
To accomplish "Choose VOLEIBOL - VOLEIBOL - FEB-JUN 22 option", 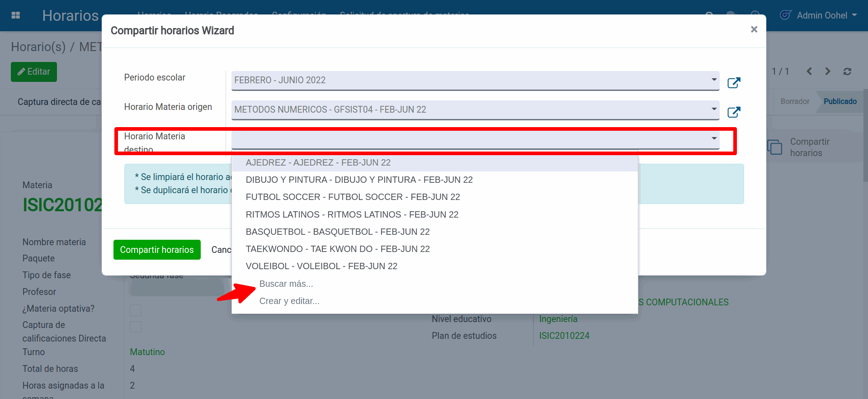I will 321,266.
